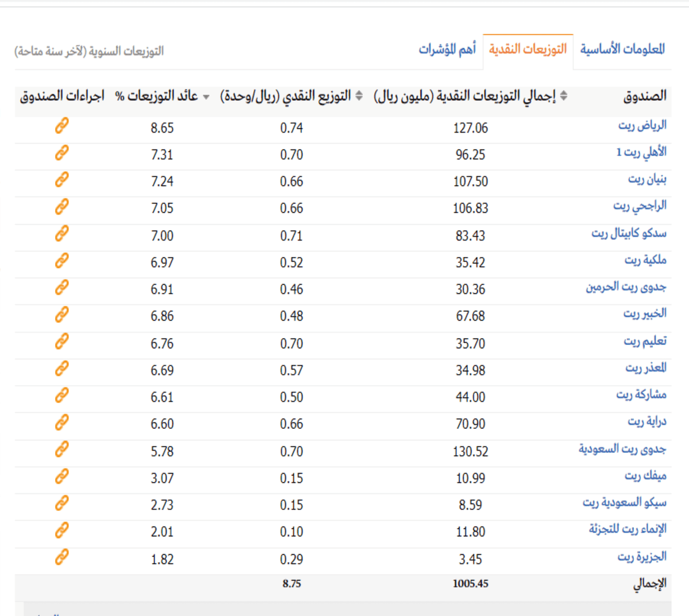Select the yield value 1.82
This screenshot has height=616, width=689.
162,560
